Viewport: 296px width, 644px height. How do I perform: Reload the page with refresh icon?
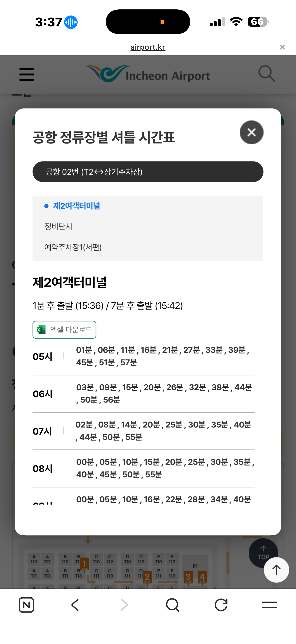click(x=221, y=605)
